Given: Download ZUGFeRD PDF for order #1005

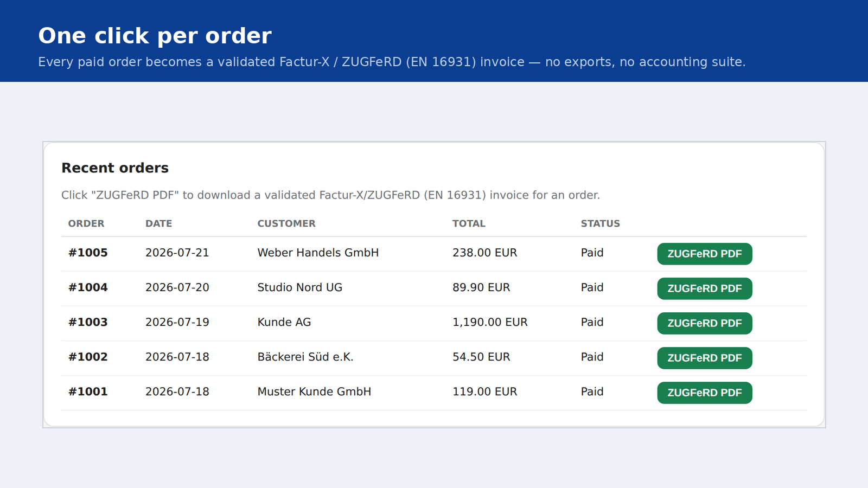Looking at the screenshot, I should pos(704,254).
